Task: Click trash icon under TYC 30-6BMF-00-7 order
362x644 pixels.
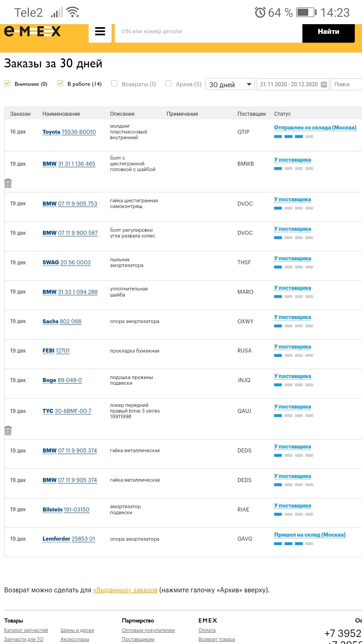Action: 8,430
